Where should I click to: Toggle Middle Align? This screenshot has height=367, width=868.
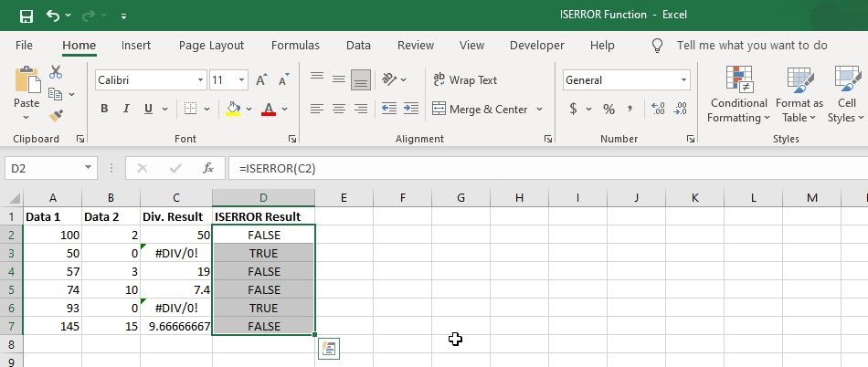pos(339,79)
